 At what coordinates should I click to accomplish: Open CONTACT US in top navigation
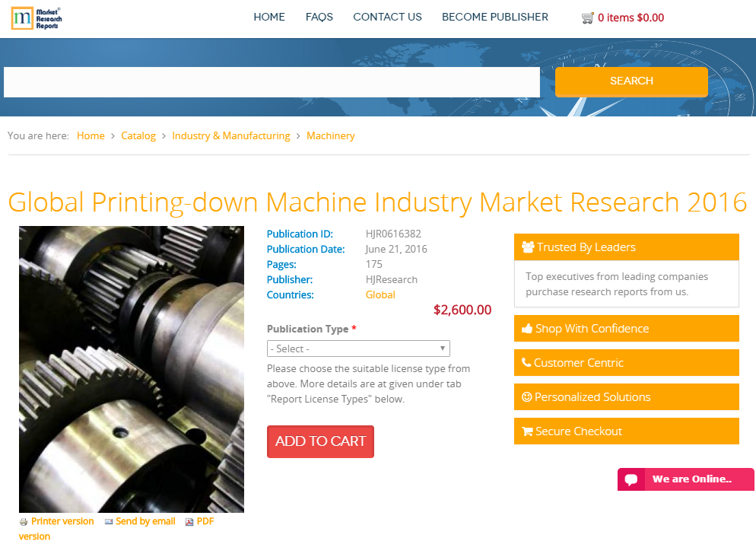click(387, 17)
